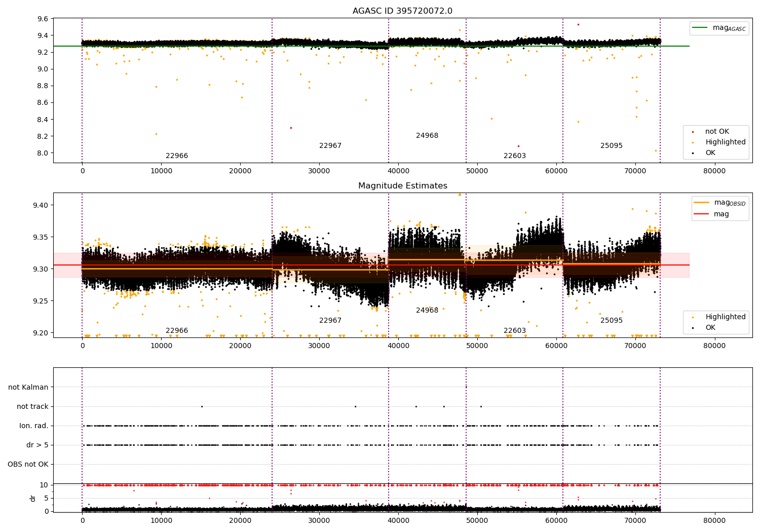The width and height of the screenshot is (760, 532).
Task: Select the 'not OK' legend entry in top panel
Action: coord(717,132)
